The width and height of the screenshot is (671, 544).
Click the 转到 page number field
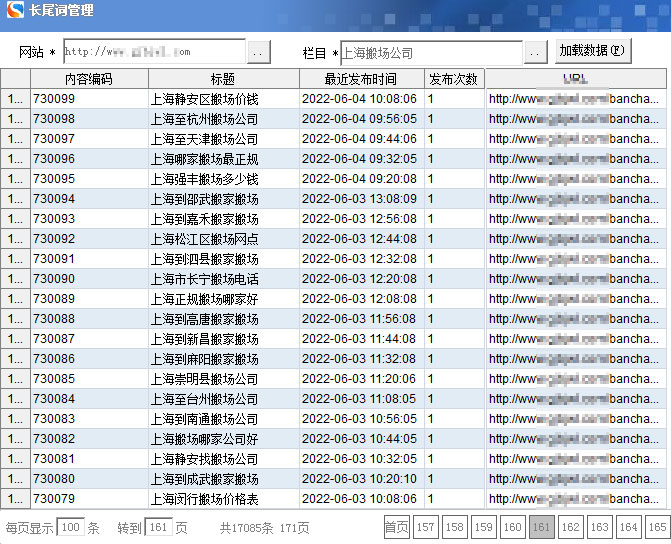tap(159, 527)
